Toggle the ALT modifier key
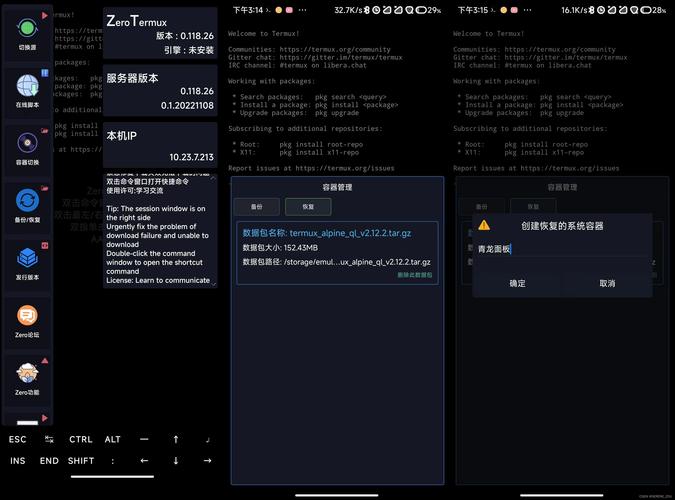 pyautogui.click(x=113, y=439)
